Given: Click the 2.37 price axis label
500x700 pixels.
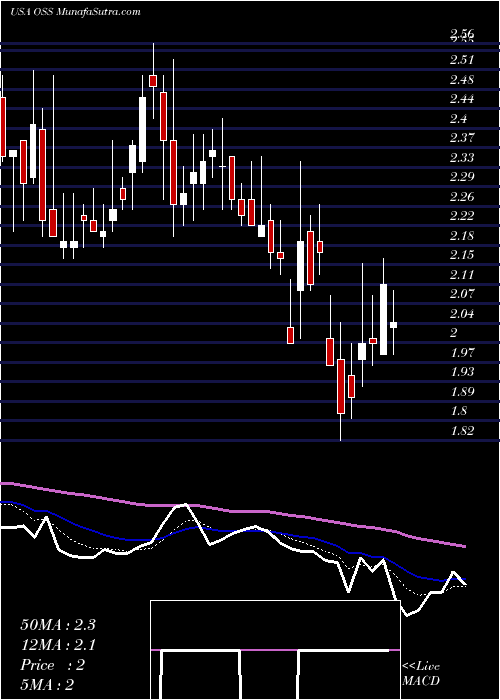Looking at the screenshot, I should (462, 138).
